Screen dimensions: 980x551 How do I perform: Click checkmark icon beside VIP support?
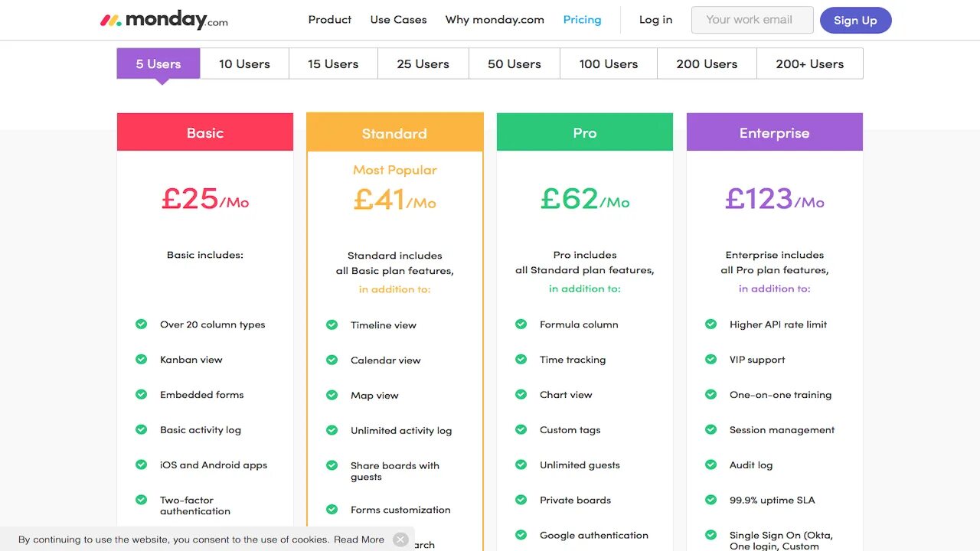click(x=710, y=360)
